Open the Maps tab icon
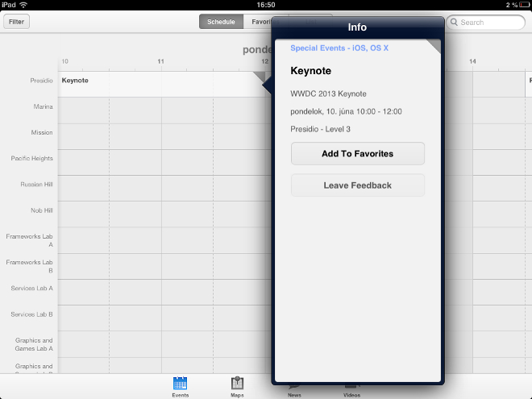This screenshot has width=532, height=399. [x=237, y=384]
